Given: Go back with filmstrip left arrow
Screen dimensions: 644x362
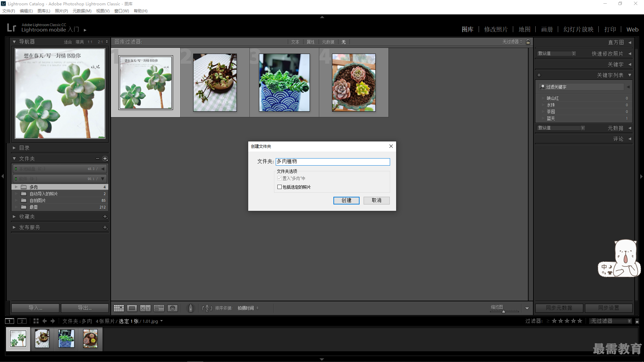Looking at the screenshot, I should 45,321.
